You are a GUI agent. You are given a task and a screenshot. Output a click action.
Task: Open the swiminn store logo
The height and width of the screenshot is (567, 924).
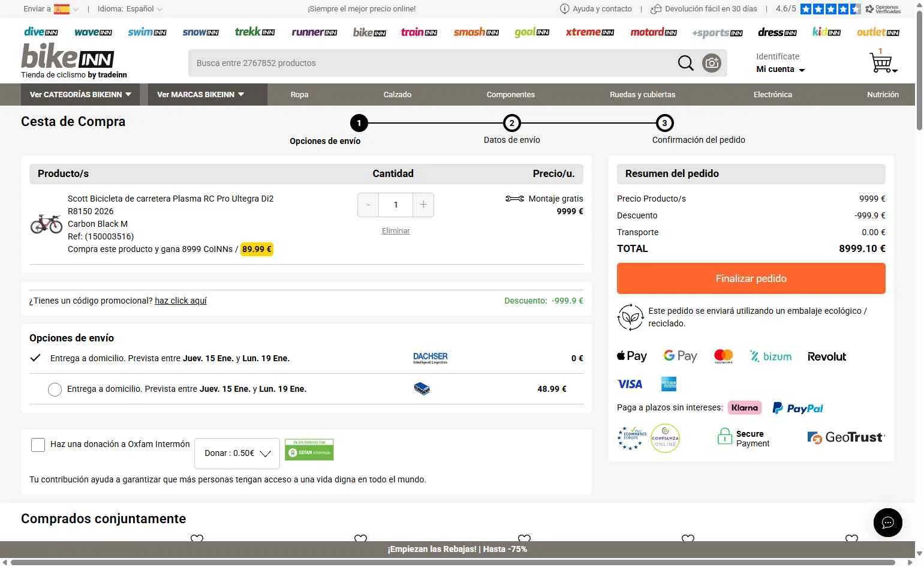tap(147, 32)
